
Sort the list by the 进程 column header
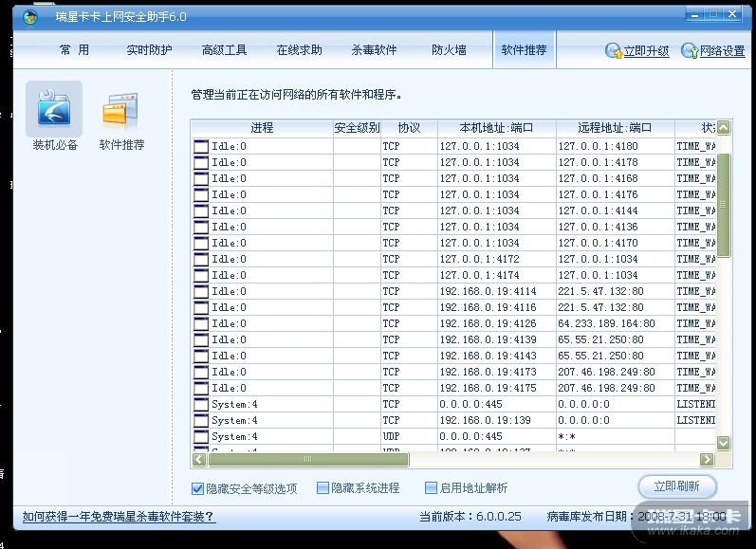coord(262,128)
